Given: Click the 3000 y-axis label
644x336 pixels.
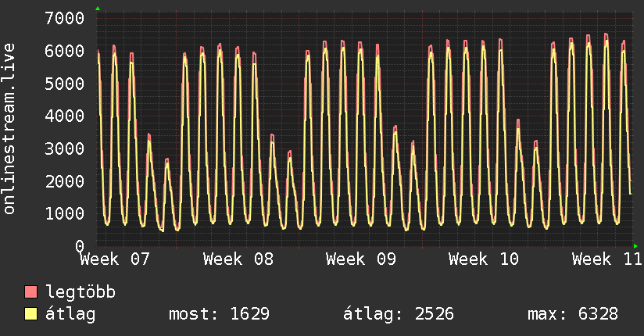Looking at the screenshot, I should click(x=65, y=148).
